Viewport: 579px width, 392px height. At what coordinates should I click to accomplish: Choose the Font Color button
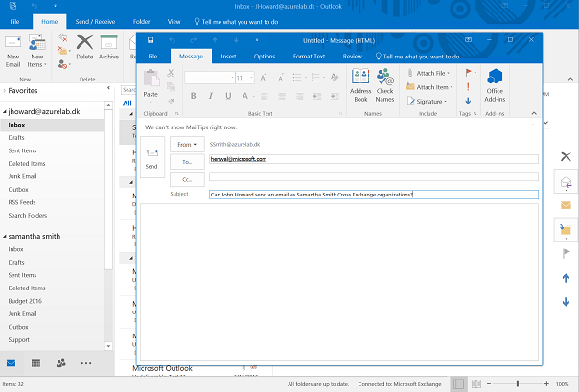click(247, 96)
